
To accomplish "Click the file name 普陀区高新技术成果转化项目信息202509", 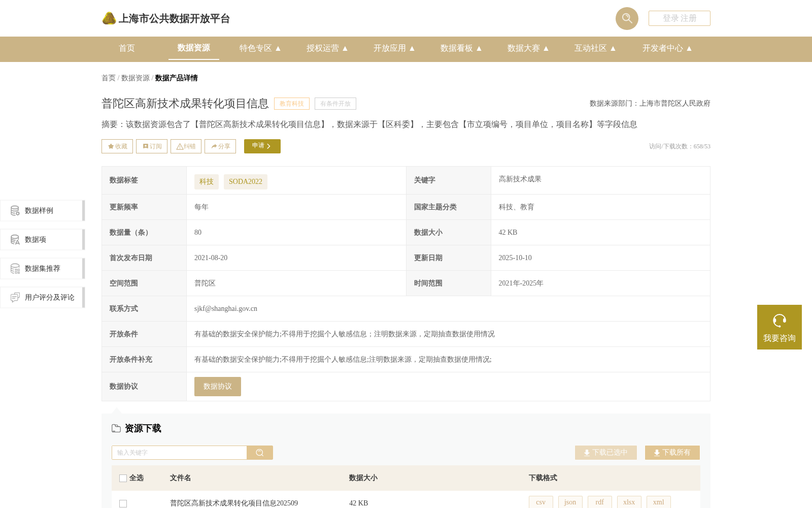I will [234, 503].
